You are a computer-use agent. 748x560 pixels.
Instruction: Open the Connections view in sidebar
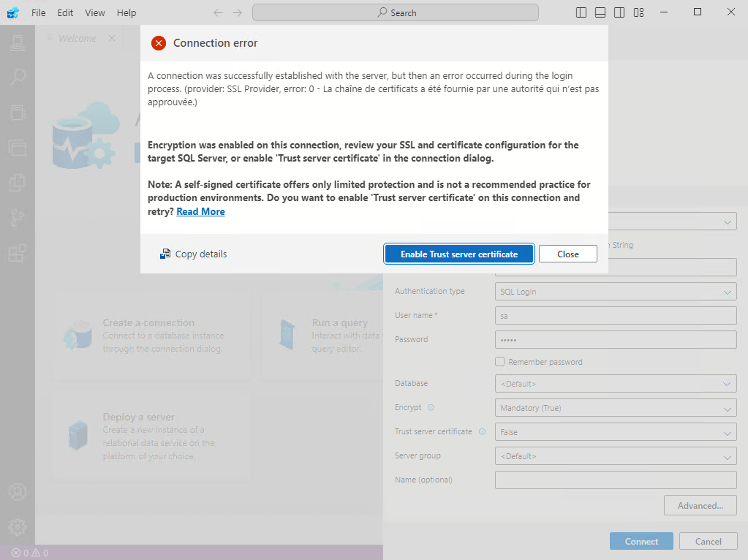click(x=17, y=42)
